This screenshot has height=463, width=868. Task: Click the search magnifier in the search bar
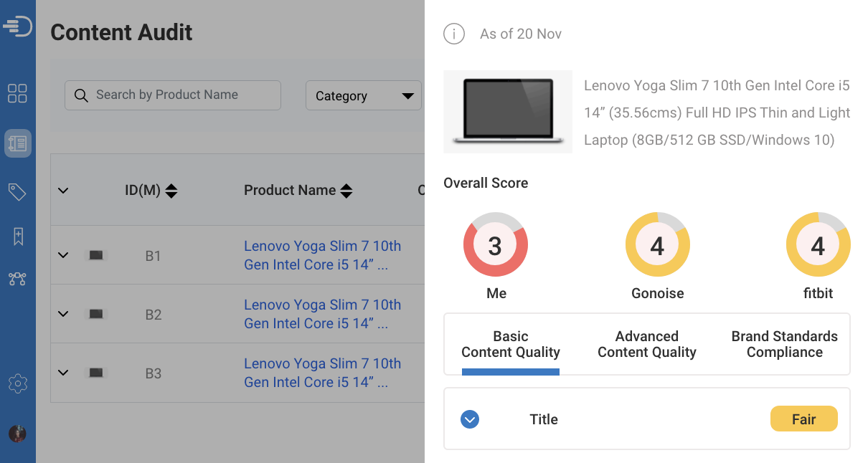81,95
